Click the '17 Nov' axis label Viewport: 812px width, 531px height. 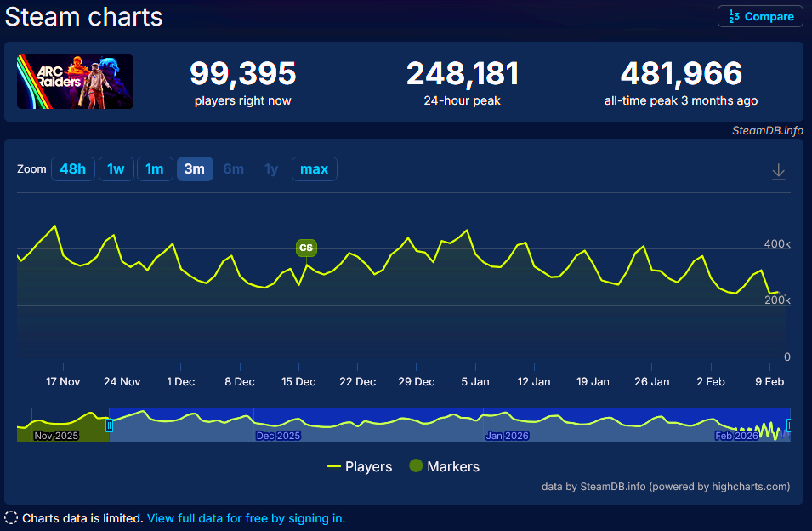click(63, 382)
